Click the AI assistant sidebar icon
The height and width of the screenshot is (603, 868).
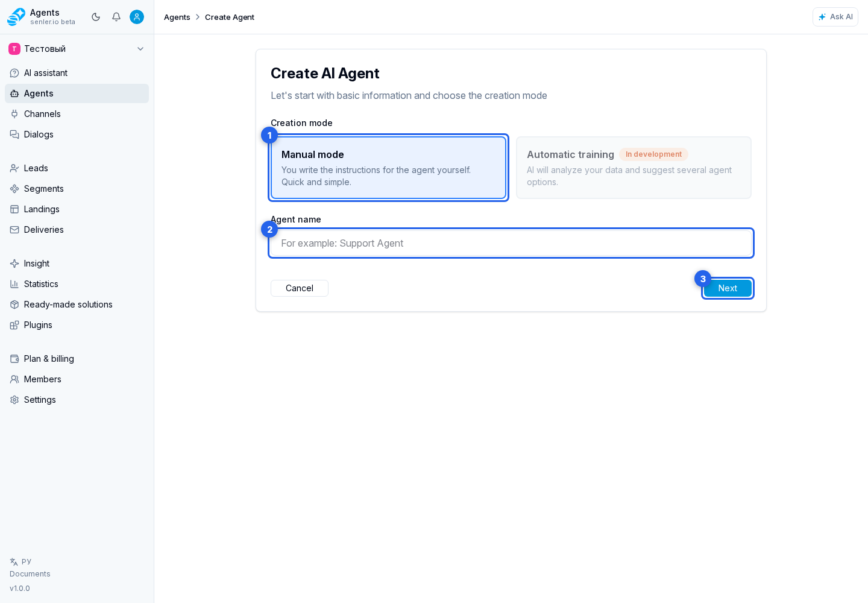pos(14,73)
